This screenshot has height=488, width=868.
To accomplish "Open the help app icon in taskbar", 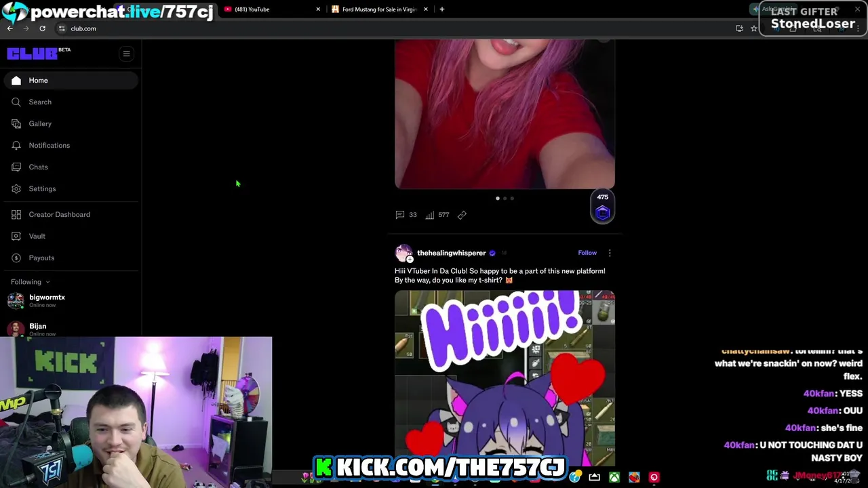I will [574, 477].
